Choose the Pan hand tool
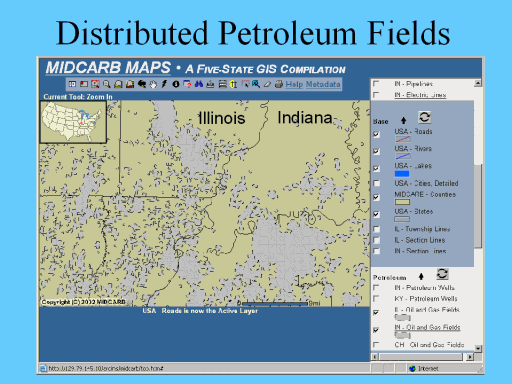 pyautogui.click(x=153, y=84)
